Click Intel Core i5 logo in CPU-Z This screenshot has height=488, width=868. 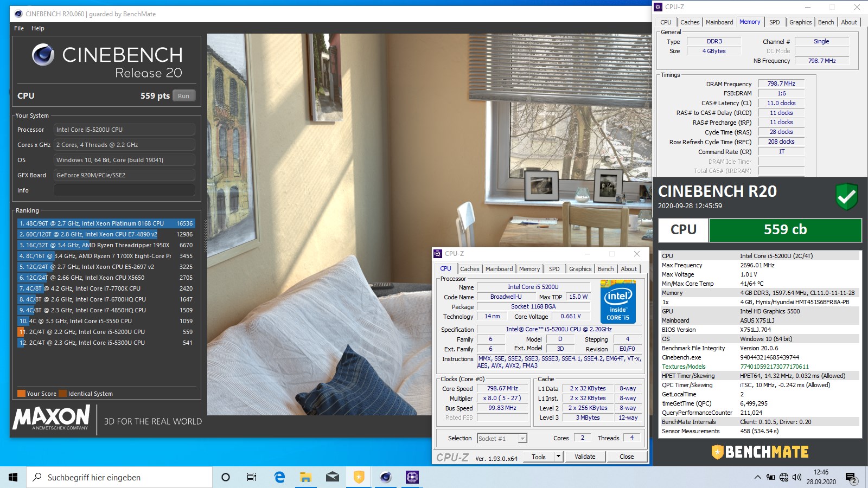[x=618, y=302]
